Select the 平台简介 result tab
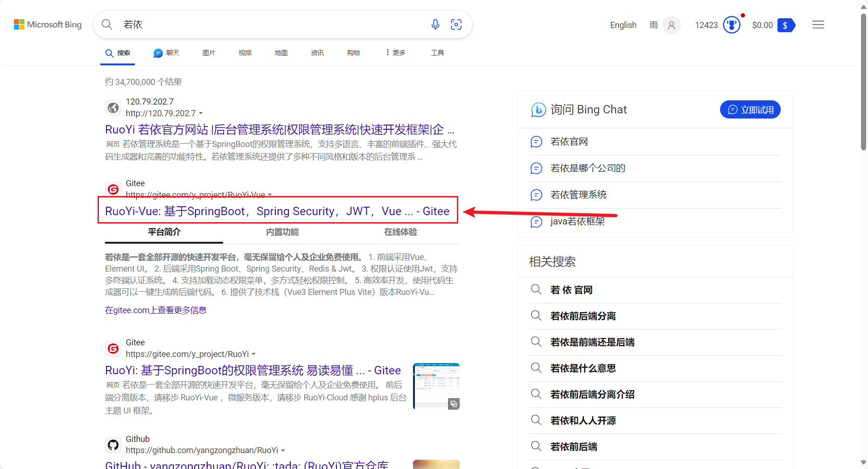The height and width of the screenshot is (469, 868). pyautogui.click(x=164, y=232)
